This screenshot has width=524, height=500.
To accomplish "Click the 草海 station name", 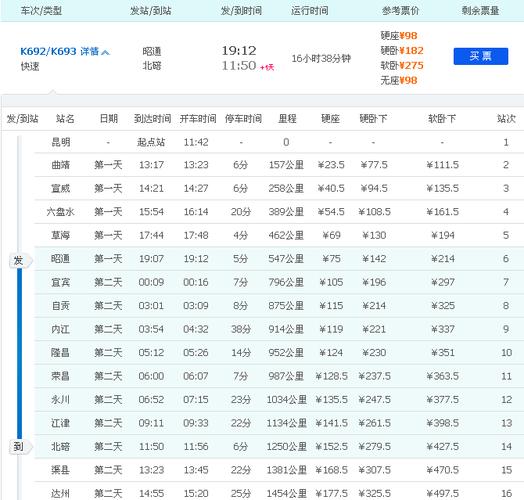I will click(61, 235).
